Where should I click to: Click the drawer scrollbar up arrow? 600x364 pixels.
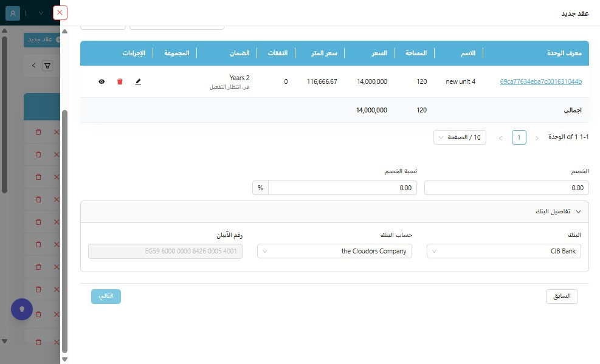pos(64,32)
